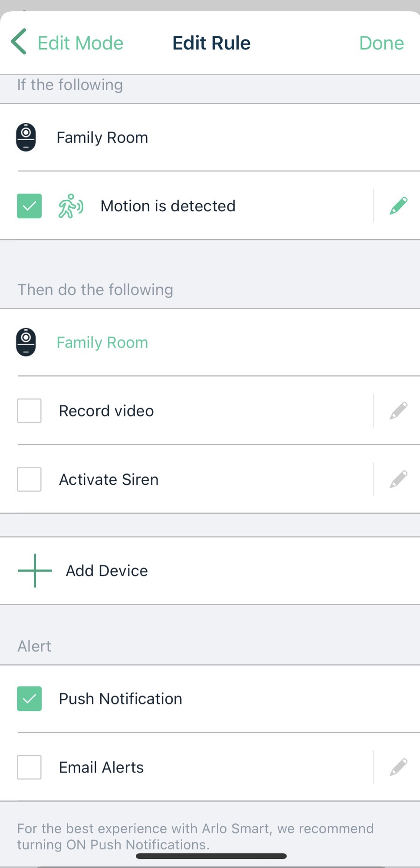Open Activate Siren pencil edit icon
The width and height of the screenshot is (420, 868).
(398, 479)
